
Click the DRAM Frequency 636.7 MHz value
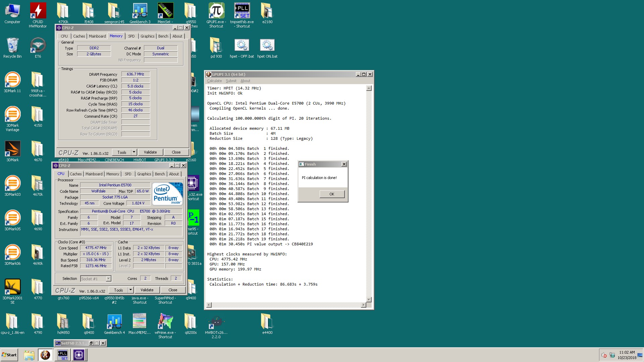136,74
